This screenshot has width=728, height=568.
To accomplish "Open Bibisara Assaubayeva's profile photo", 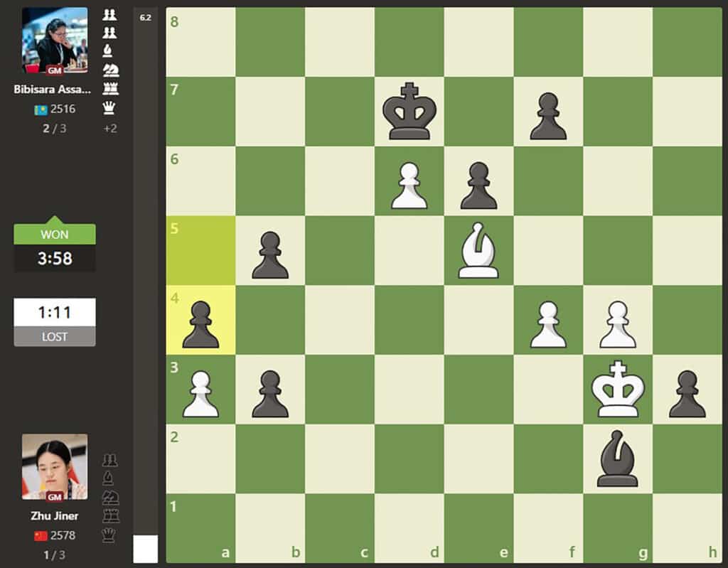I will (55, 41).
